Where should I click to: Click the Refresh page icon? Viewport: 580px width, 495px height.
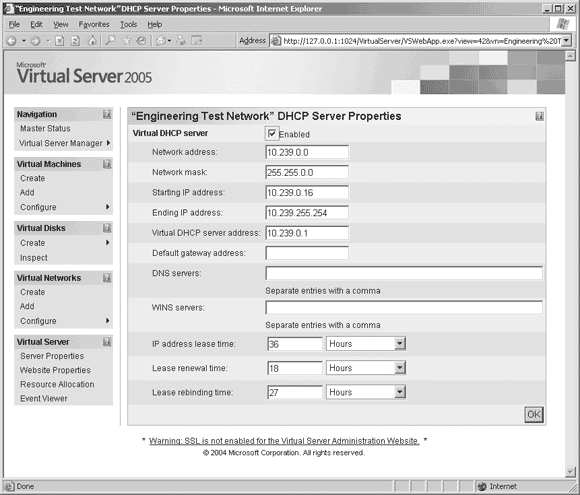point(75,41)
